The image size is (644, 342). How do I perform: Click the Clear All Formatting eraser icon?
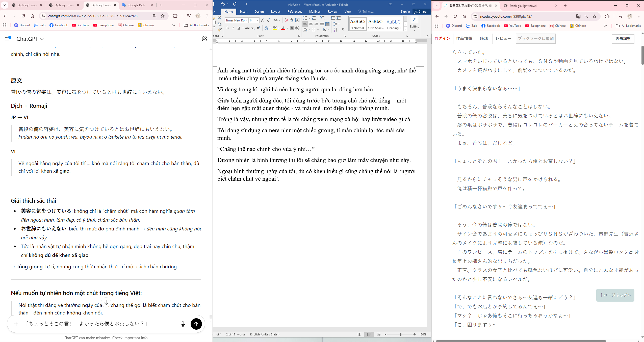(x=286, y=20)
